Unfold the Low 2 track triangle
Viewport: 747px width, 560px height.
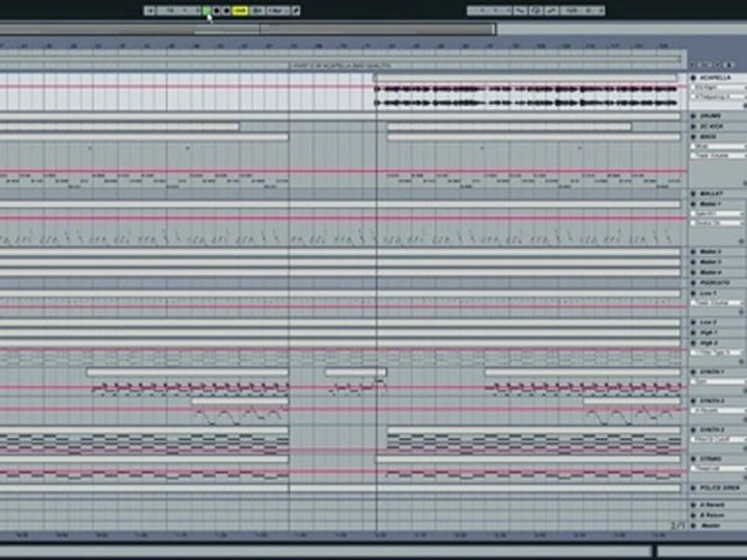click(693, 322)
